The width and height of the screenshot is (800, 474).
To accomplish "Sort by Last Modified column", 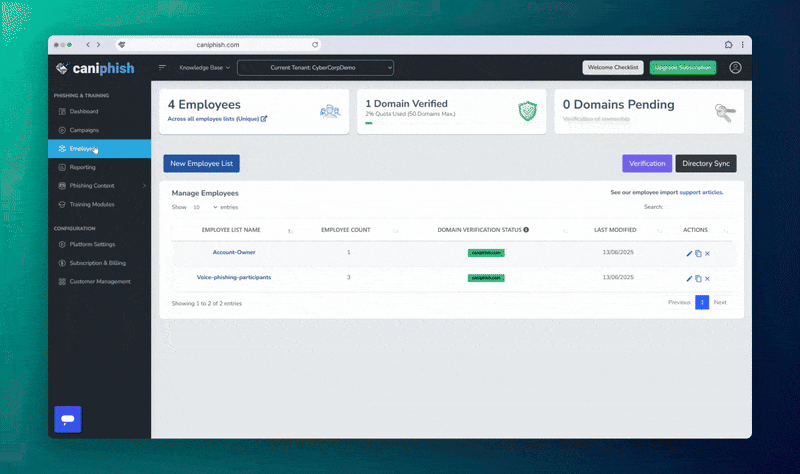I will pyautogui.click(x=615, y=230).
